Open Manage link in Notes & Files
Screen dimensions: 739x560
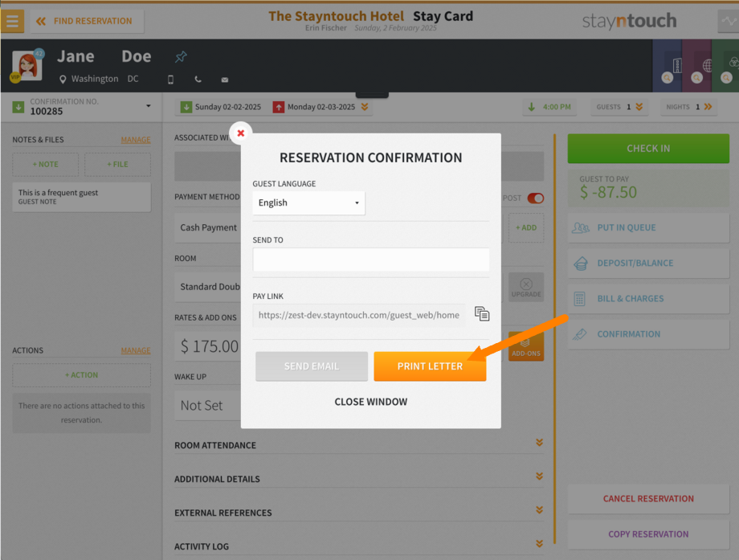136,140
